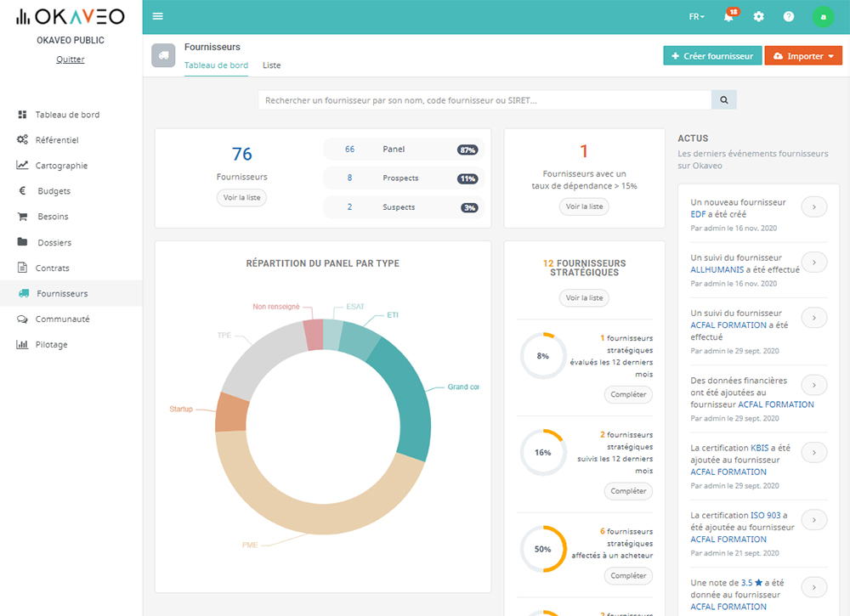Click the help question mark icon
The image size is (850, 616).
pyautogui.click(x=789, y=16)
